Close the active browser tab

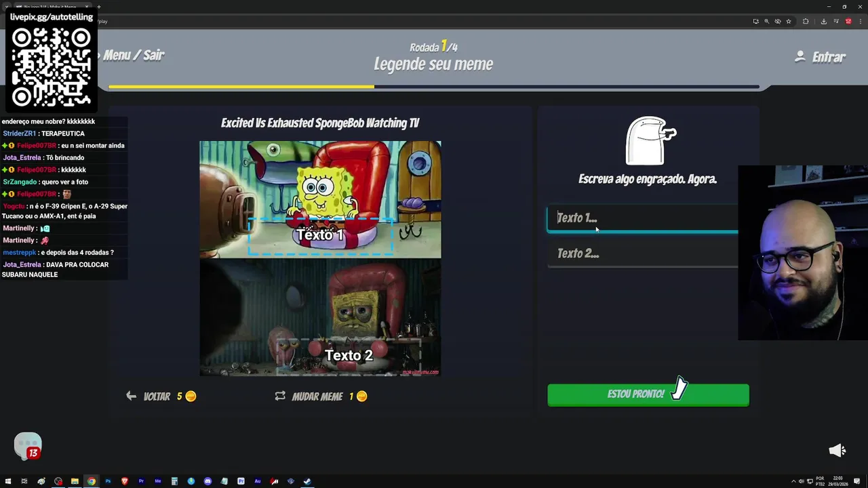coord(87,7)
